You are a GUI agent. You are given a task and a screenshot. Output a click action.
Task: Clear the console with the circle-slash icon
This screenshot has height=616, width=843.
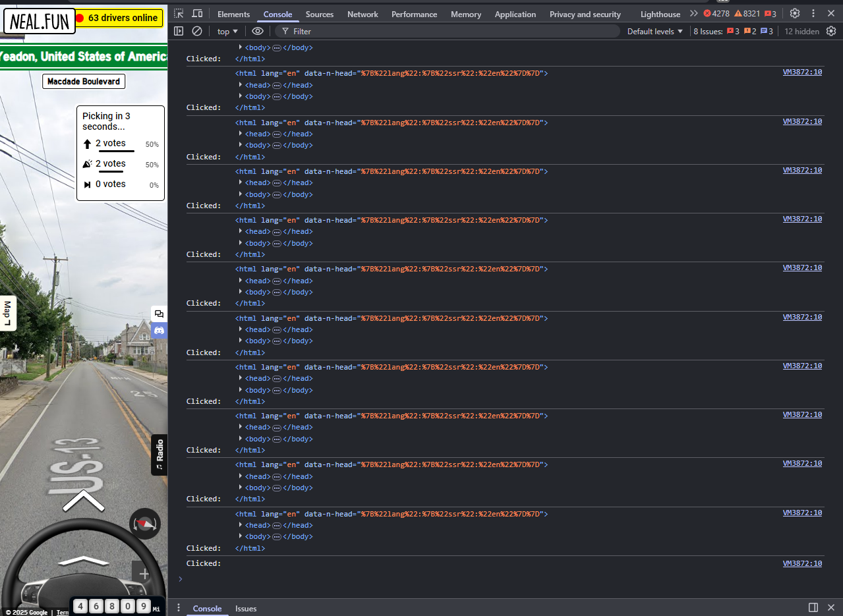pos(197,31)
